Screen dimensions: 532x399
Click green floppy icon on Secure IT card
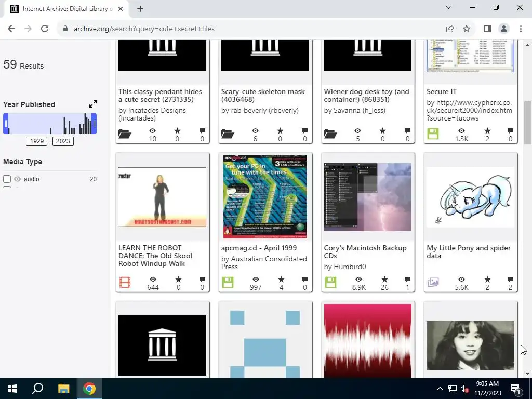click(433, 134)
